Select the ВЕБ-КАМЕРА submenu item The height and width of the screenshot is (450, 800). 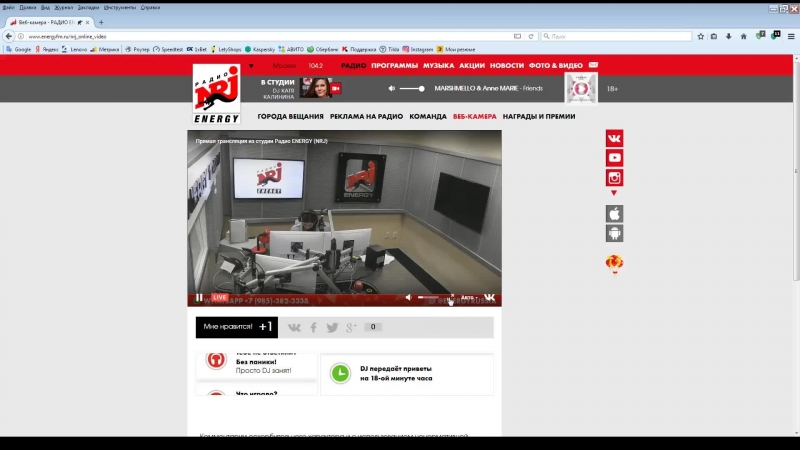pyautogui.click(x=474, y=116)
